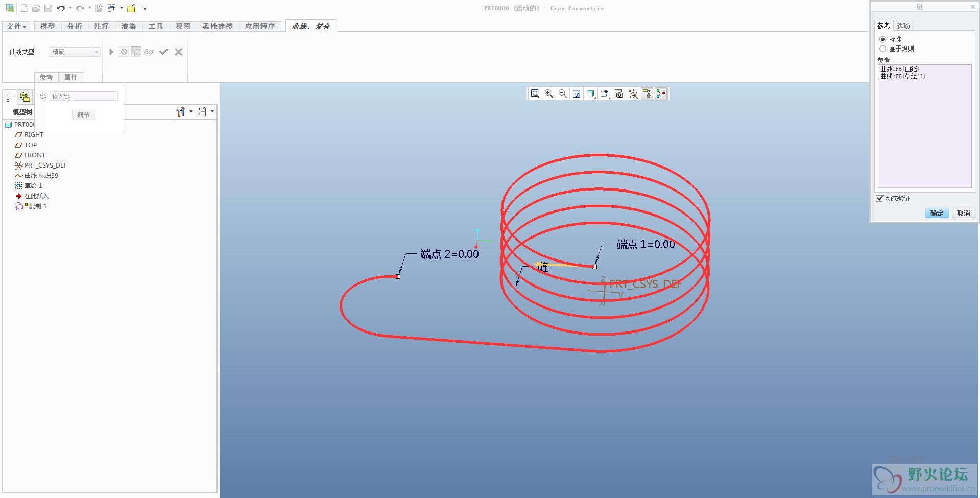Viewport: 980px width, 498px height.
Task: Click model tree settings hammer icon
Action: (180, 112)
